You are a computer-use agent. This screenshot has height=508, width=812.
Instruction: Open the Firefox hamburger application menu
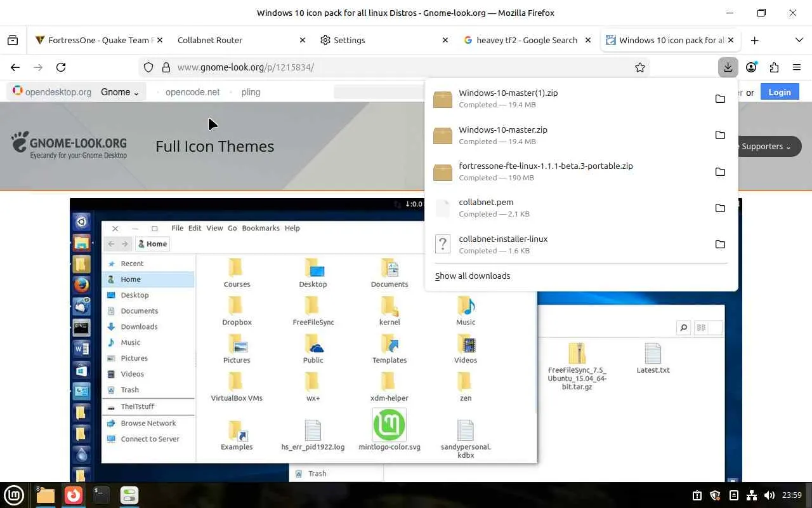point(797,67)
